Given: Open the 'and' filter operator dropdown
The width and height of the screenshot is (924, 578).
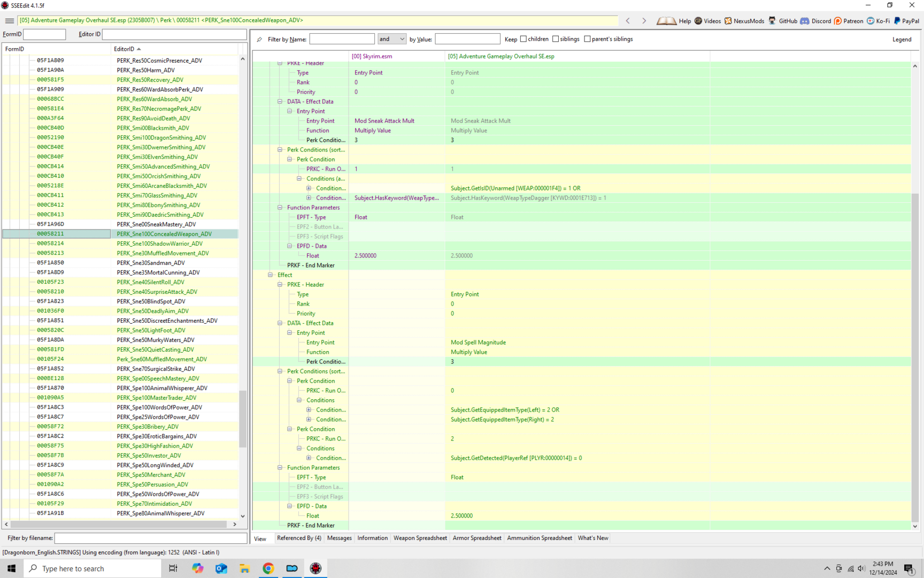Looking at the screenshot, I should 391,39.
